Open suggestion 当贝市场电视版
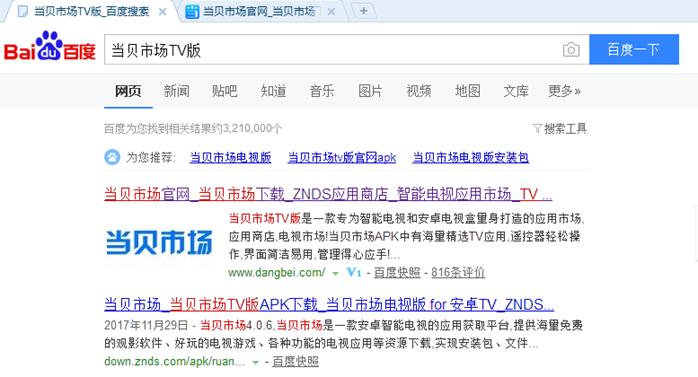 click(230, 158)
